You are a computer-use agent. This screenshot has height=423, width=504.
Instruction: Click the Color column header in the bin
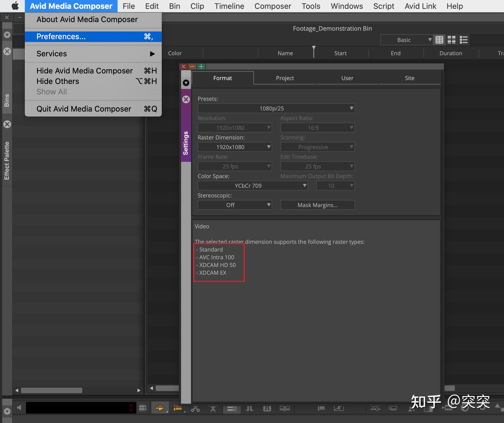(x=175, y=53)
